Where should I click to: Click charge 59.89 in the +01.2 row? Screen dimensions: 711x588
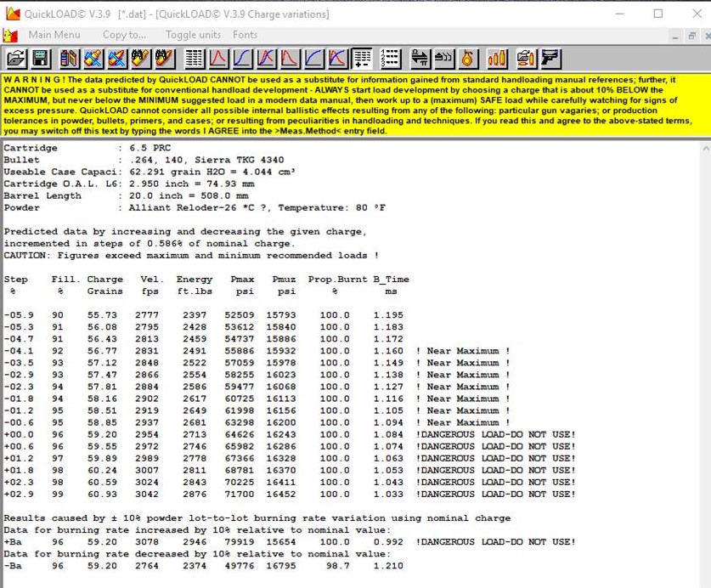(102, 458)
